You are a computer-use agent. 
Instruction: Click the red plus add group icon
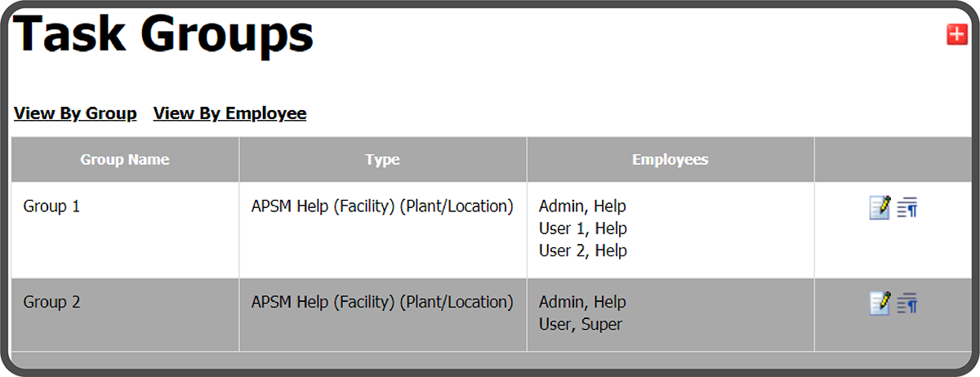(956, 35)
